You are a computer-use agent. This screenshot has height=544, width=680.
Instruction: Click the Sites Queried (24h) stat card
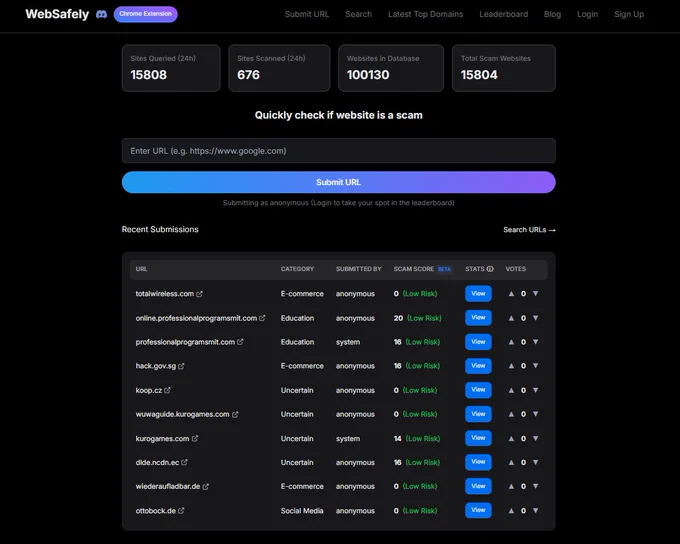coord(171,68)
